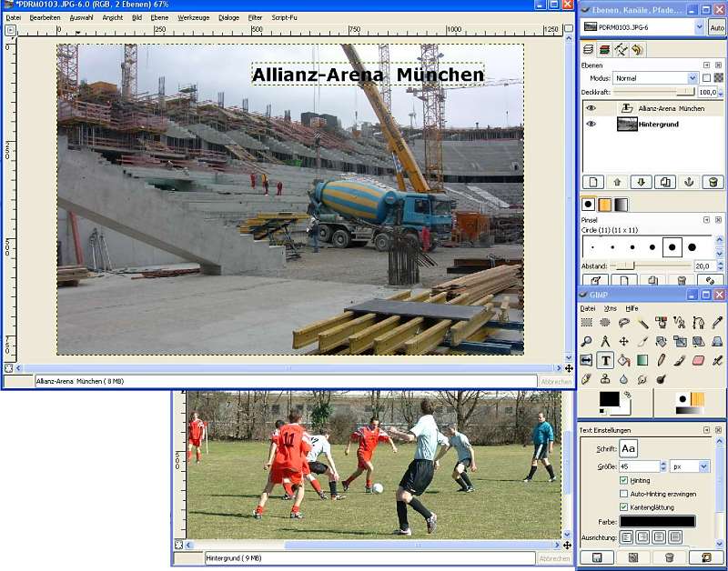Select the Blur/Sharpen droplet tool
Viewport: 728px width, 571px height.
[623, 379]
